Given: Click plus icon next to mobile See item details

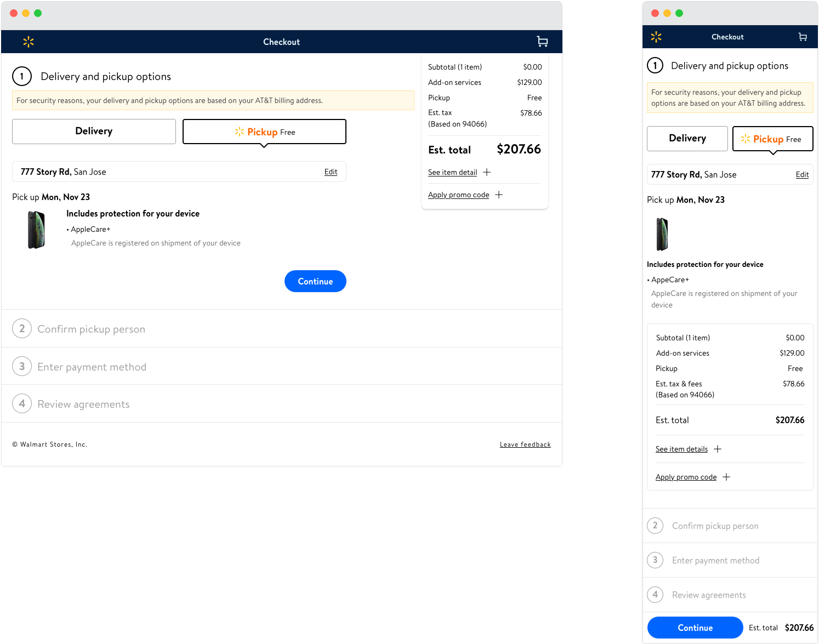Looking at the screenshot, I should coord(718,449).
